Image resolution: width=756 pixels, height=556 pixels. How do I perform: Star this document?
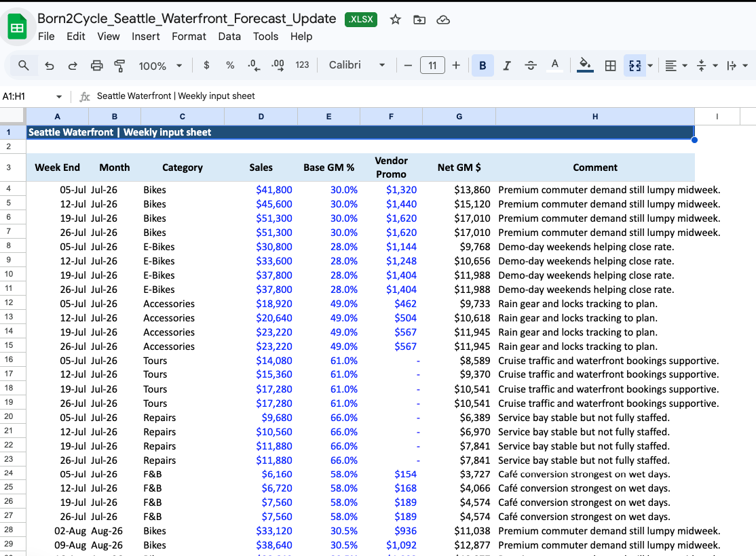395,20
